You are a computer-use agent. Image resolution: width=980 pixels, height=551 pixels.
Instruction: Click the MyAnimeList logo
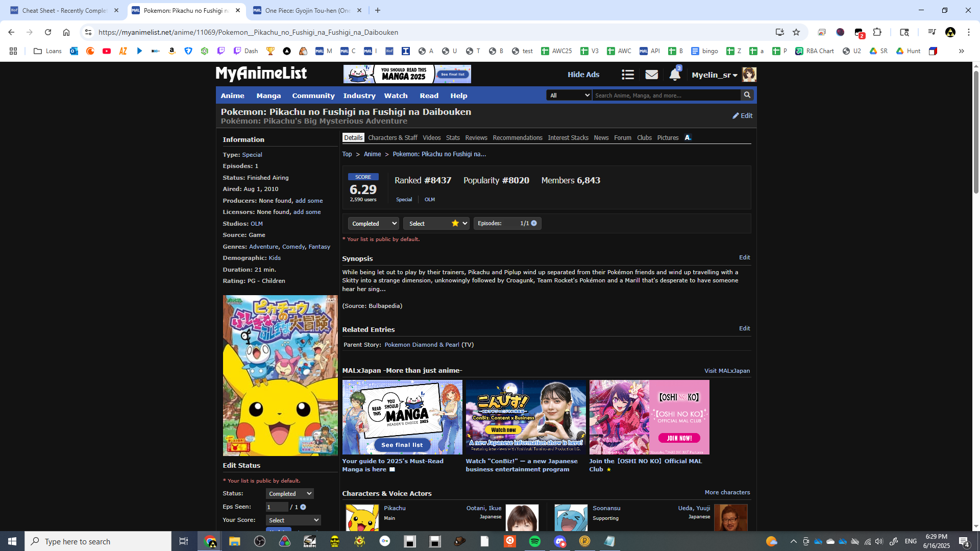261,74
